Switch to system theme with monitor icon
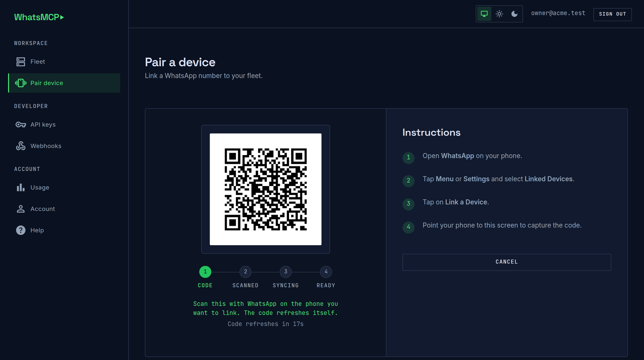Viewport: 644px width, 360px height. click(x=484, y=14)
